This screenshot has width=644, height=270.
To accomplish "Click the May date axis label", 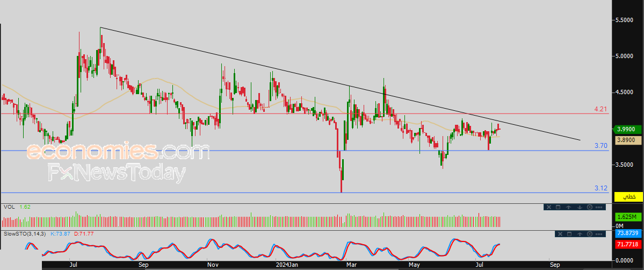I will [415, 264].
